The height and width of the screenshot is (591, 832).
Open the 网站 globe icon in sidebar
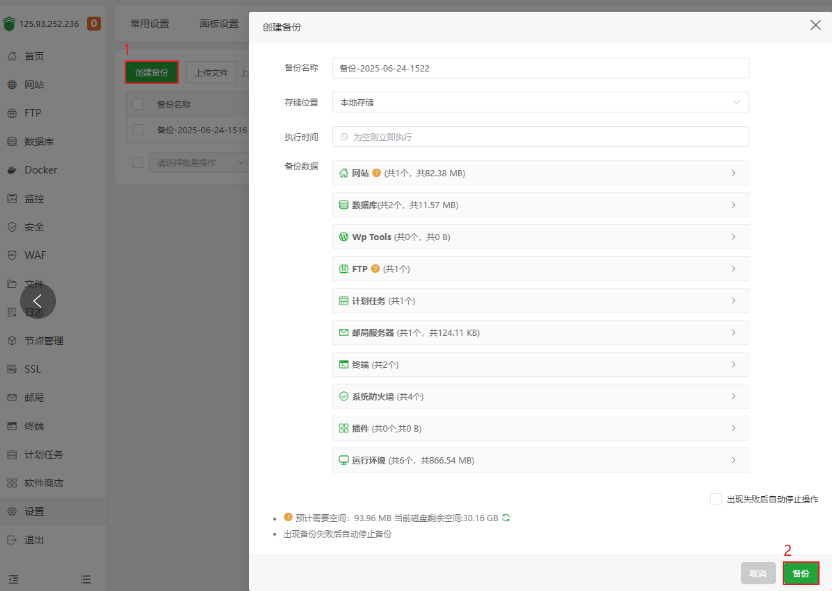pyautogui.click(x=12, y=84)
